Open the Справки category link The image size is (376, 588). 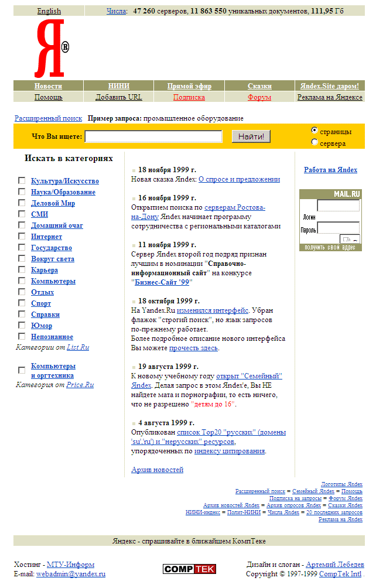pyautogui.click(x=45, y=314)
